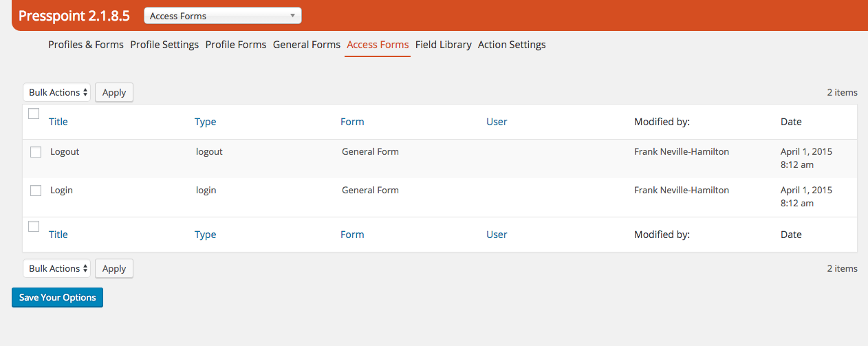This screenshot has height=346, width=868.
Task: Sort by the User column header
Action: coord(497,122)
